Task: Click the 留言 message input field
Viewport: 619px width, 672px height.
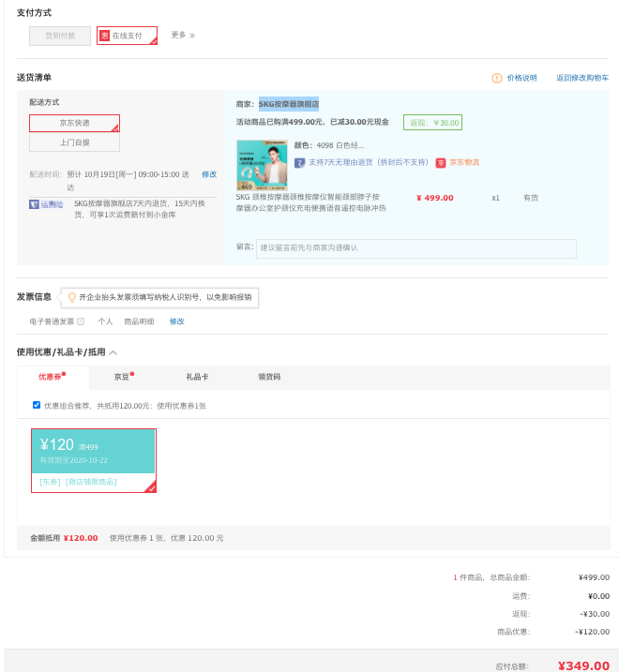Action: 416,248
